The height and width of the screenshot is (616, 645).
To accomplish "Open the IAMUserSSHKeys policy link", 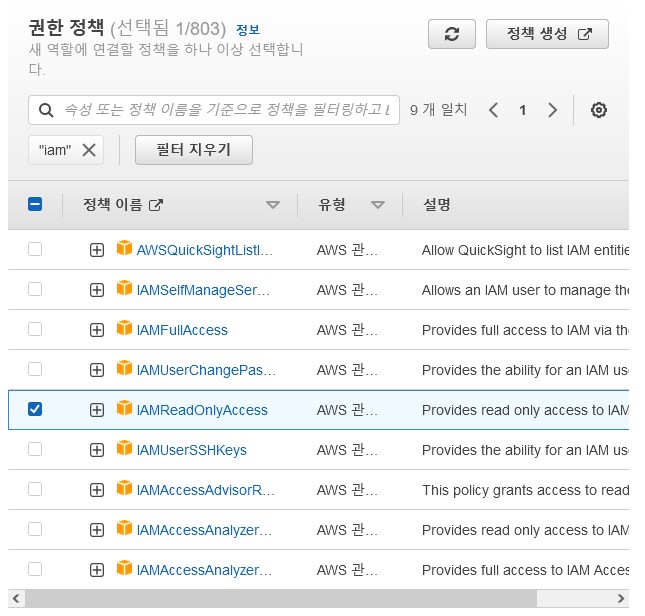I will pyautogui.click(x=192, y=450).
